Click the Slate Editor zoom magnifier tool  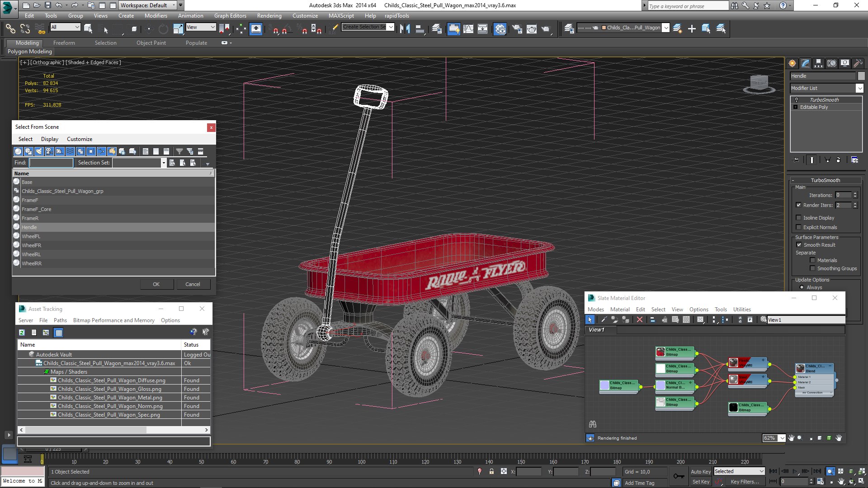pos(800,438)
